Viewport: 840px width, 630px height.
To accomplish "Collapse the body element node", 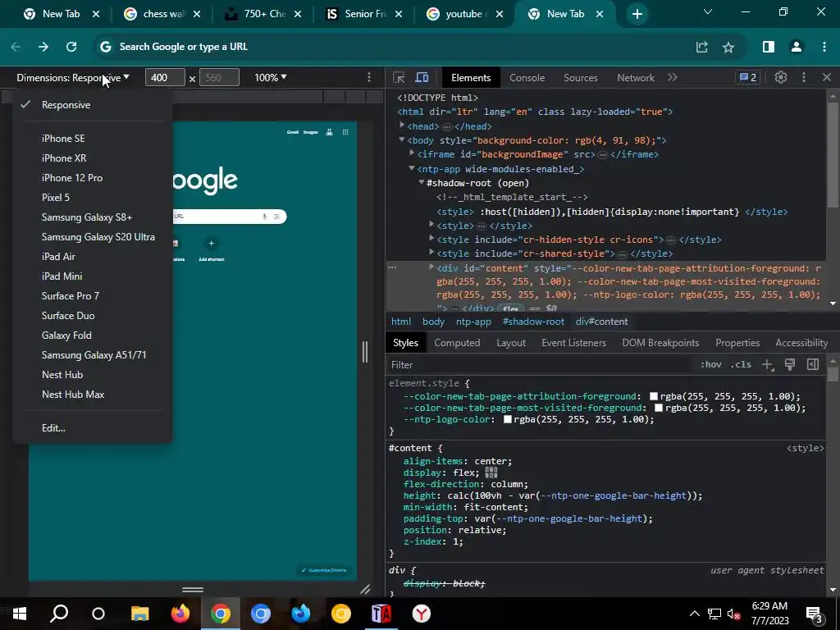I will [x=401, y=139].
